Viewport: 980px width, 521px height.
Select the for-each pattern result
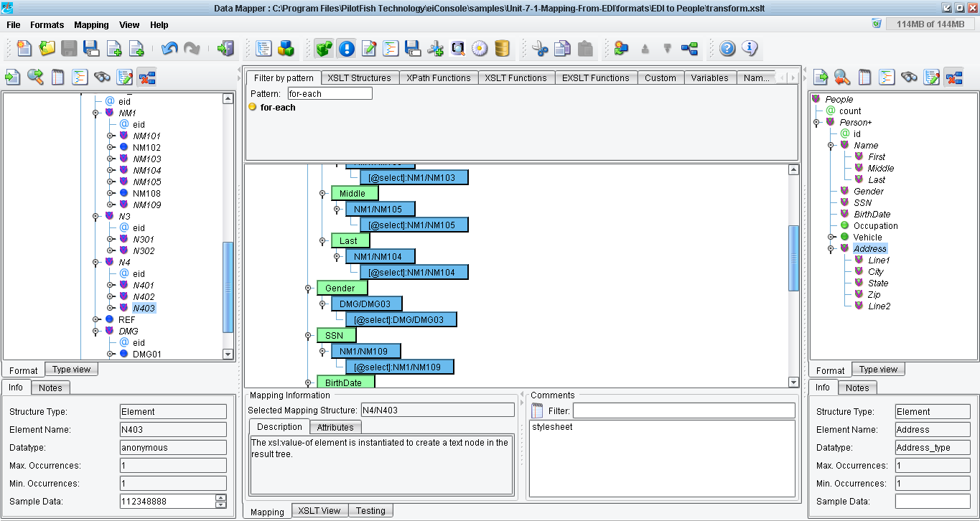click(x=278, y=108)
